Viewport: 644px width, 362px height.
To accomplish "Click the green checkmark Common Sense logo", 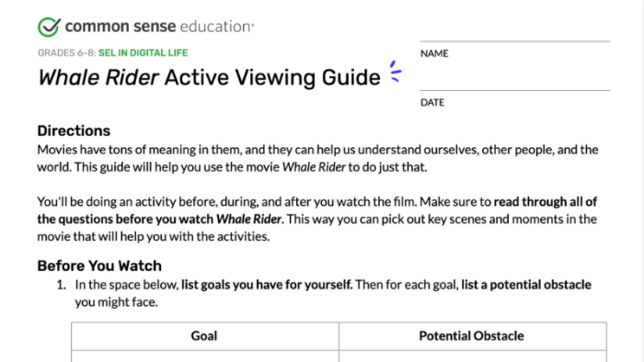I will [x=49, y=27].
